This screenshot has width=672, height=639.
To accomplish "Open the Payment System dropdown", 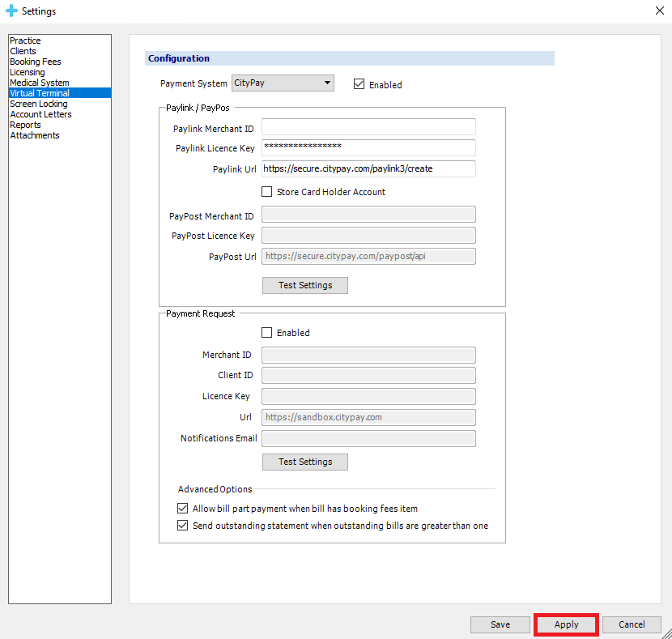I will 283,83.
